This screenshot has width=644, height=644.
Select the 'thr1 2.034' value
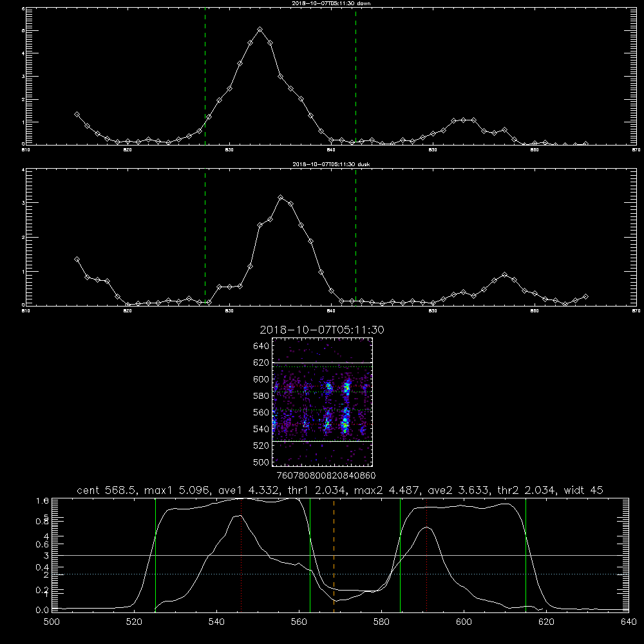click(317, 490)
